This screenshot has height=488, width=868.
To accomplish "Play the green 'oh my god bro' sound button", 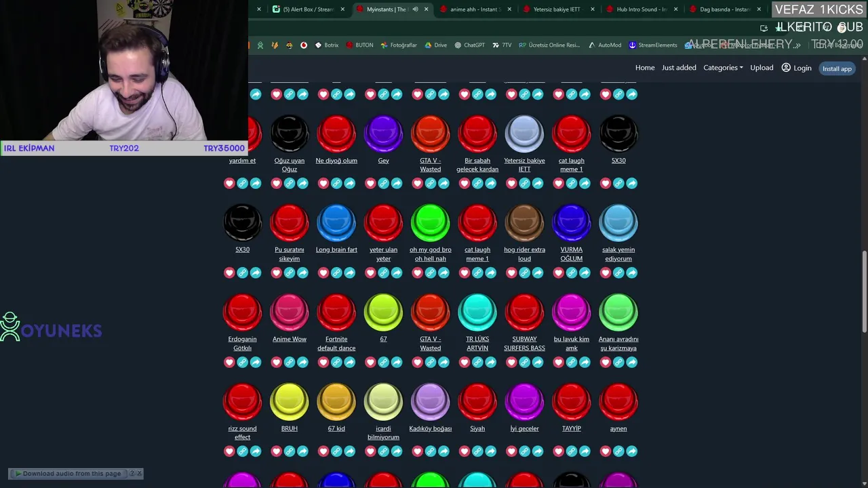I will pos(431,222).
